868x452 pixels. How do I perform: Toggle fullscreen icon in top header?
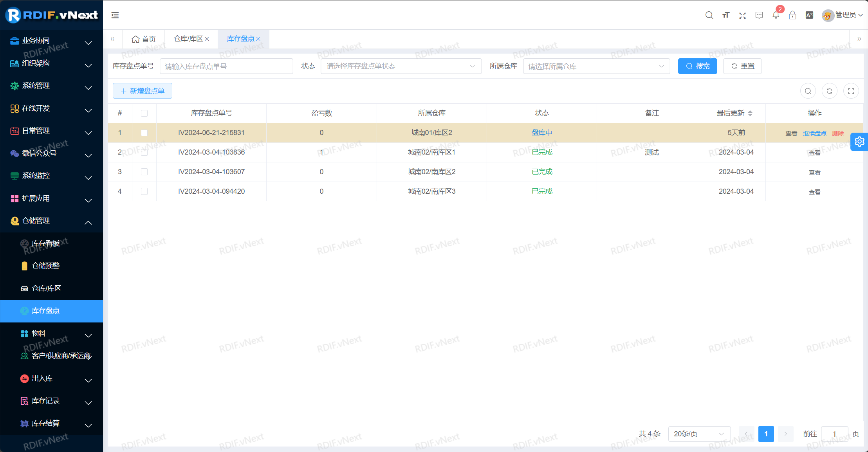click(742, 15)
